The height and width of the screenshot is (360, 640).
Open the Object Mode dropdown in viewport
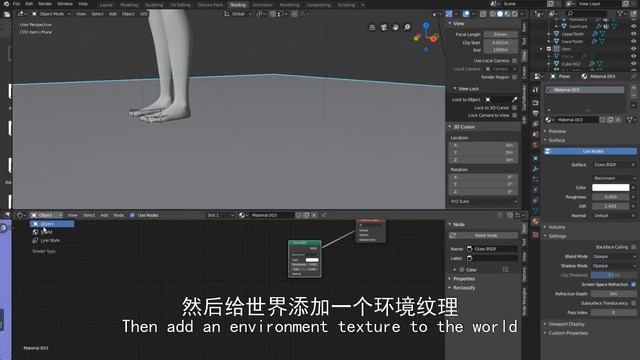(51, 14)
